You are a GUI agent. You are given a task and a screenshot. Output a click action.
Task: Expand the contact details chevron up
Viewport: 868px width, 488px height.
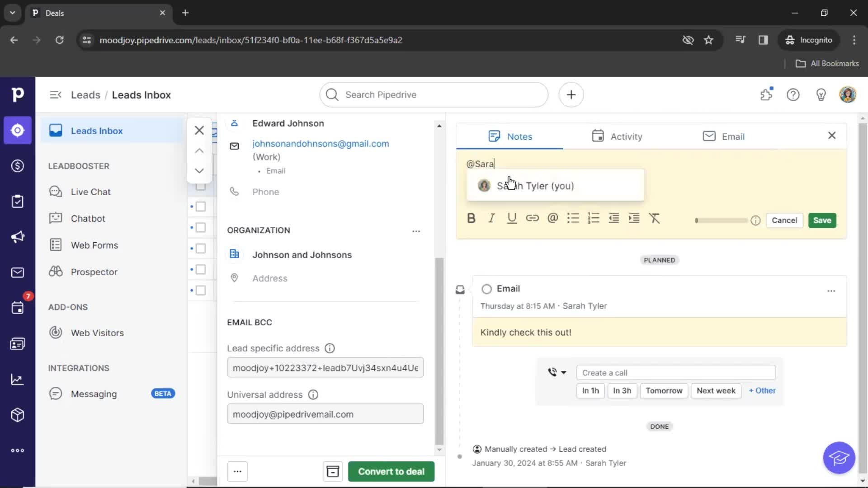pyautogui.click(x=199, y=150)
